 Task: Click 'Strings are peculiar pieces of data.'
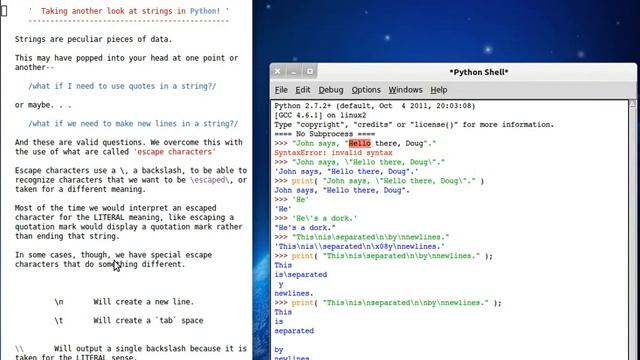(93, 39)
